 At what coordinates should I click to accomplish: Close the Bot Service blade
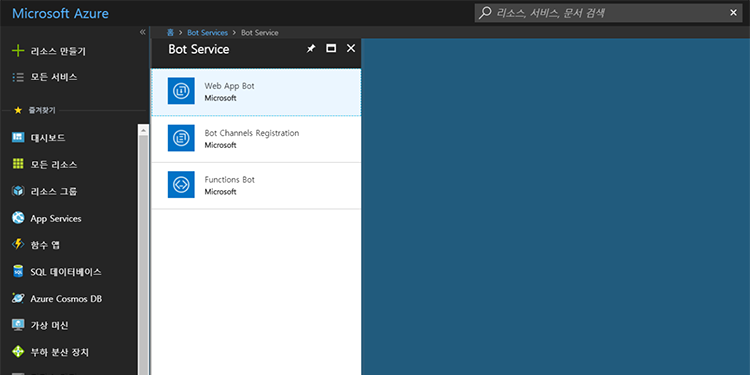coord(351,48)
